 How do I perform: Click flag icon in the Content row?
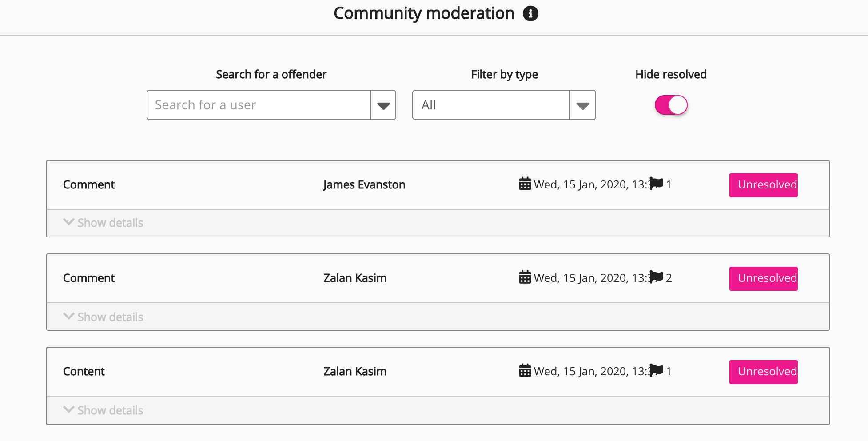click(657, 370)
